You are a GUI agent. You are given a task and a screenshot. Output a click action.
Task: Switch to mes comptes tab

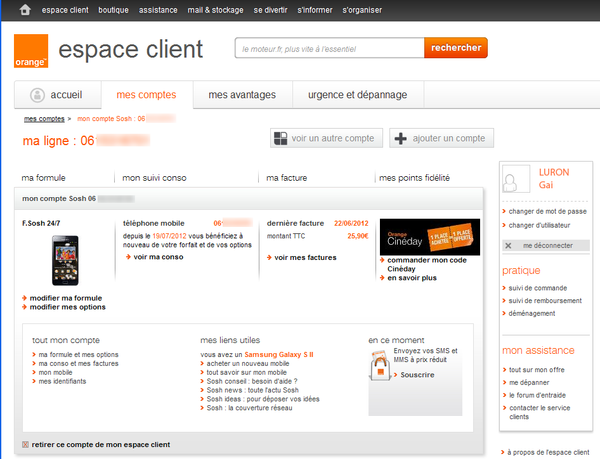coord(147,94)
